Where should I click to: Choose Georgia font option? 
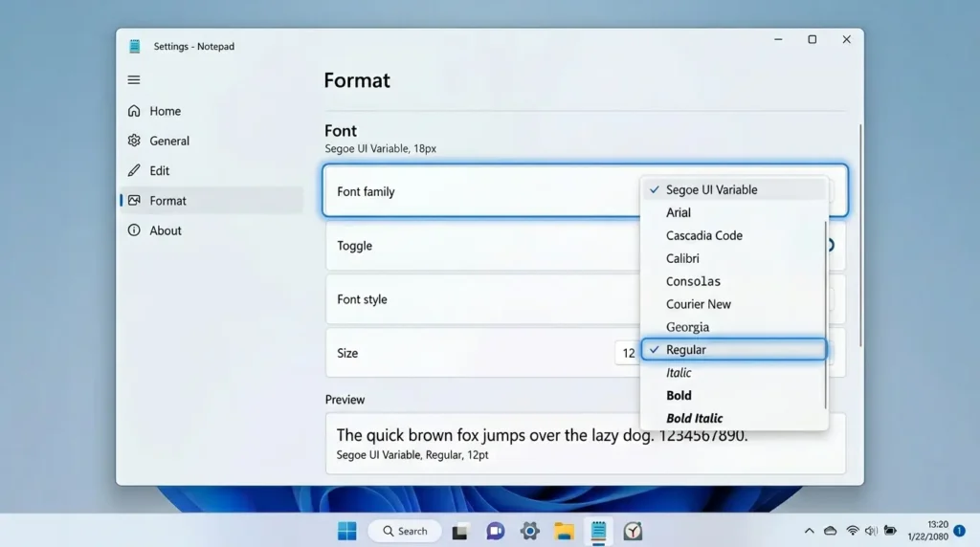coord(734,327)
